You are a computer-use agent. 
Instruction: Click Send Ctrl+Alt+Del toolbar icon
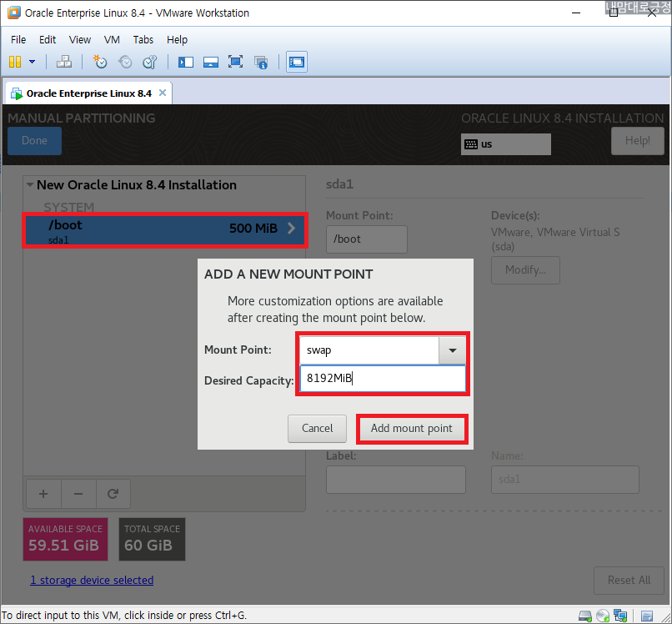point(64,62)
